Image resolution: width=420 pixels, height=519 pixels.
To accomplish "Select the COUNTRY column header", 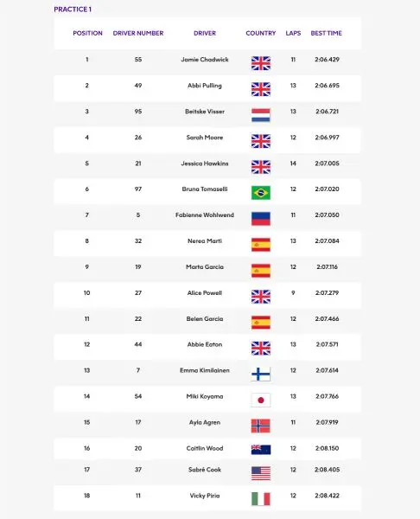I will coord(261,33).
